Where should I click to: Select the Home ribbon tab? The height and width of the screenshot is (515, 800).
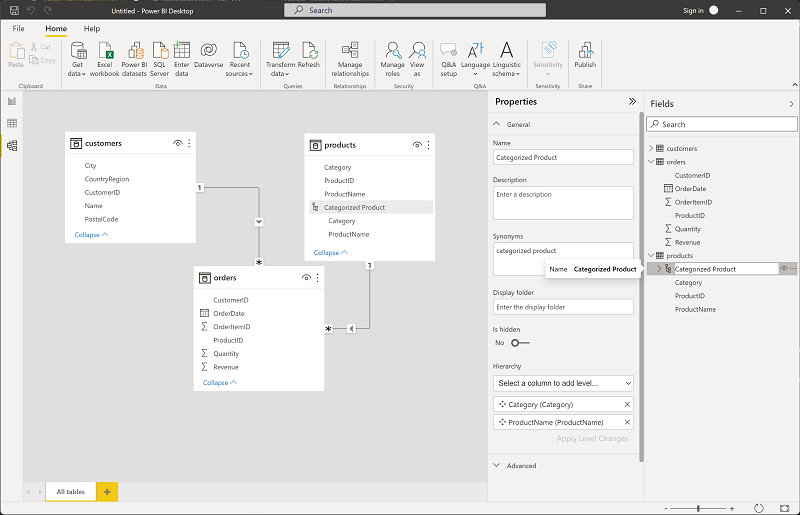pyautogui.click(x=56, y=29)
